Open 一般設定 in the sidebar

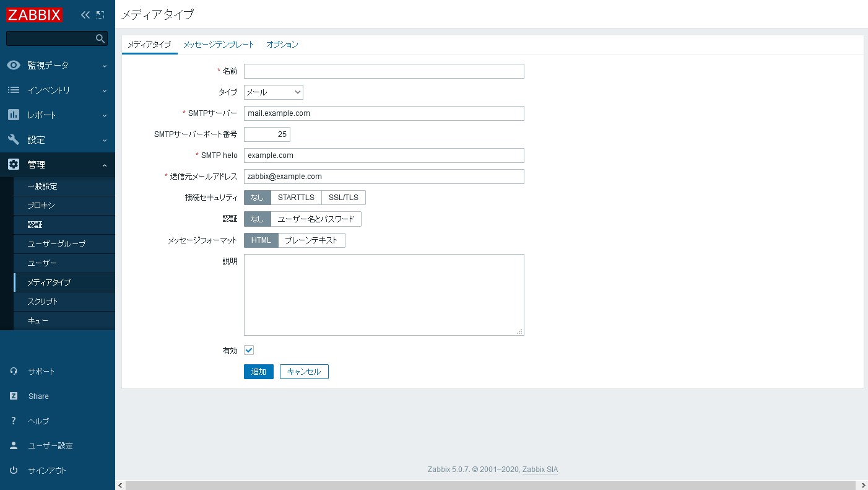tap(64, 186)
